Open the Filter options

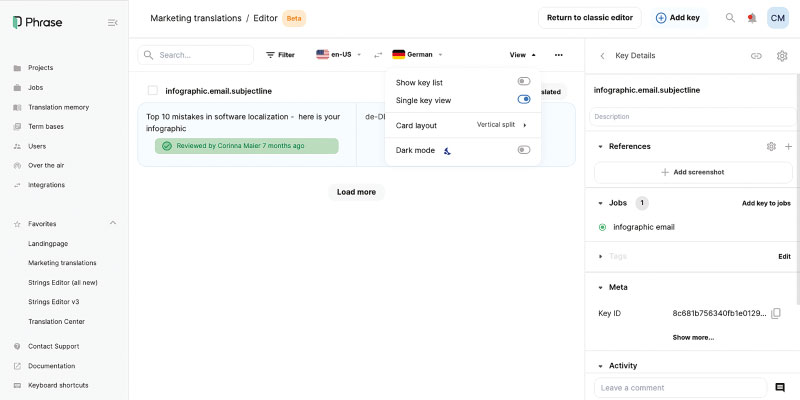(281, 55)
